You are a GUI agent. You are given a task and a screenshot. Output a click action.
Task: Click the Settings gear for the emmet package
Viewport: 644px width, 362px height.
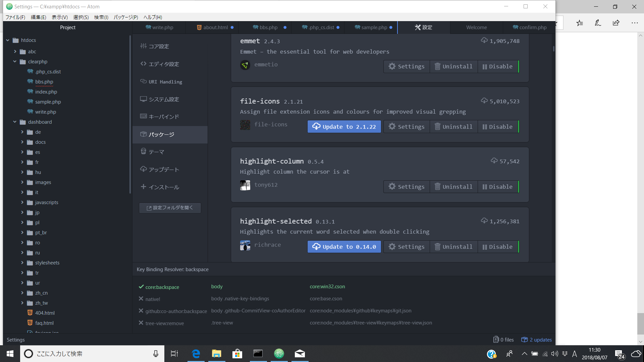tap(406, 66)
